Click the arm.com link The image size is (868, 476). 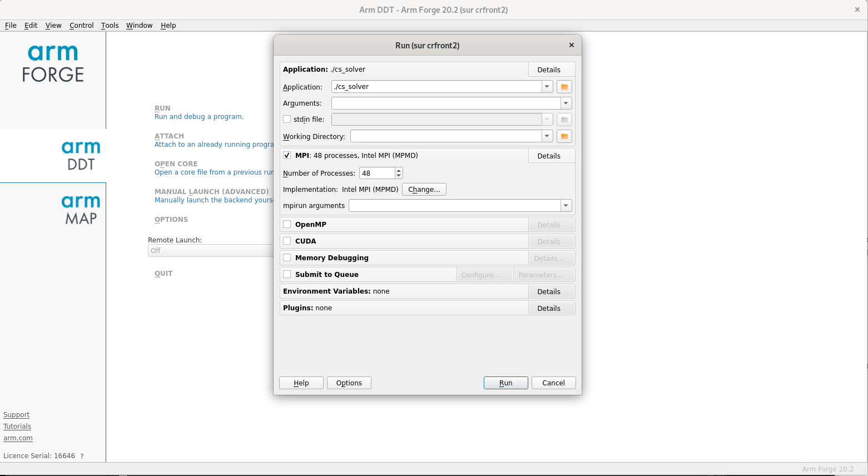(x=18, y=438)
